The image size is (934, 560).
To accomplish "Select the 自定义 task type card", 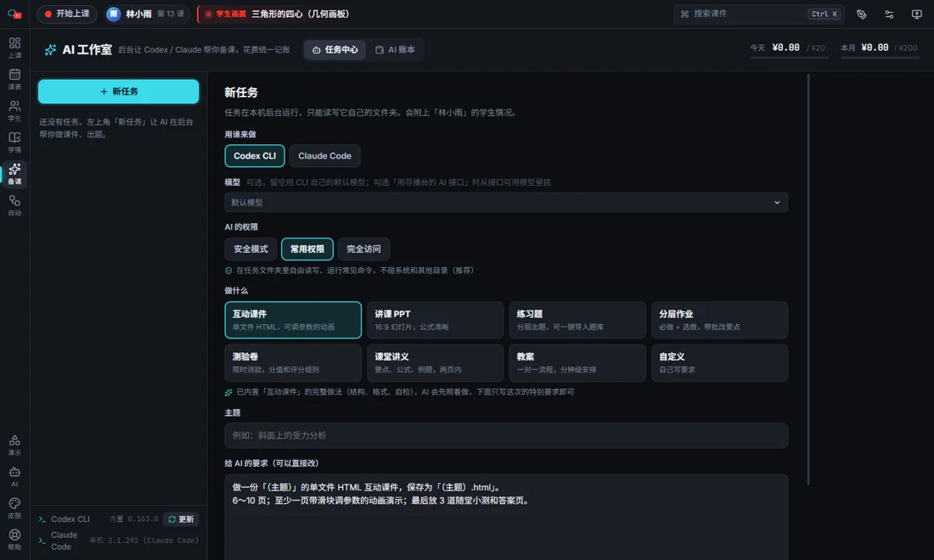I will pos(719,362).
